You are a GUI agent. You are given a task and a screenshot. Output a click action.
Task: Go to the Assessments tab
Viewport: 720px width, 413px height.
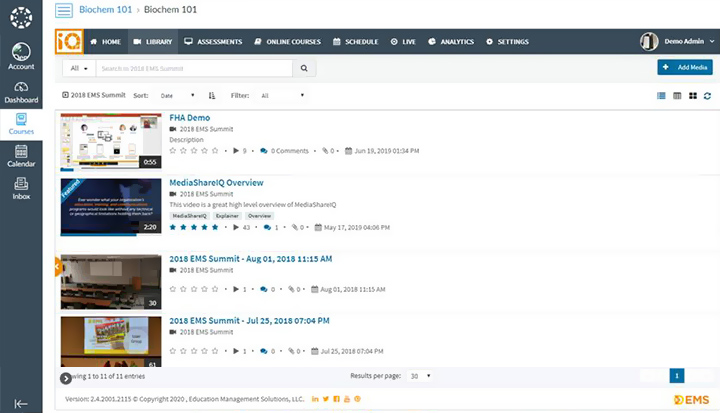pos(213,42)
